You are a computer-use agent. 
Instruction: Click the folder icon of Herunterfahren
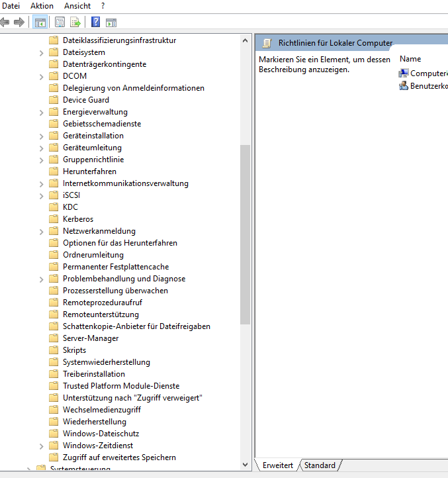(x=54, y=171)
